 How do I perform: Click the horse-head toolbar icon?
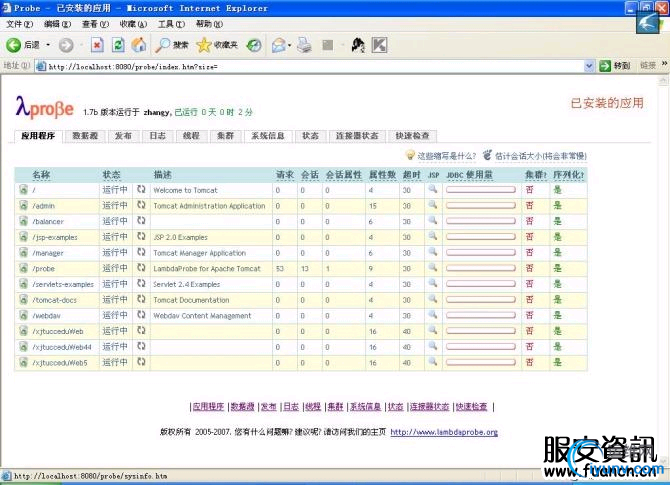(358, 45)
